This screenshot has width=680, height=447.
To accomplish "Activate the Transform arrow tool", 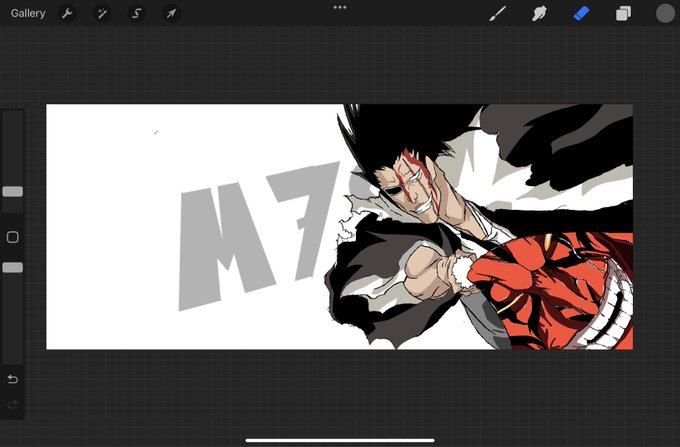I will point(171,13).
